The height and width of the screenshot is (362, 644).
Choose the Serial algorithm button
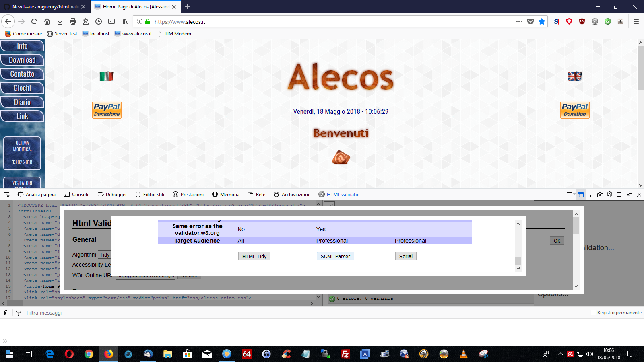point(406,256)
